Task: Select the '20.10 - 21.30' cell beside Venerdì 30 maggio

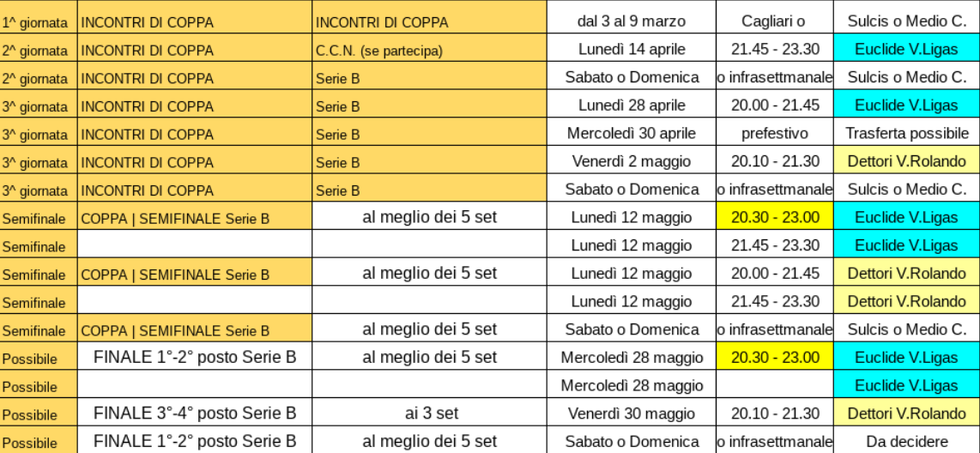Action: (774, 414)
